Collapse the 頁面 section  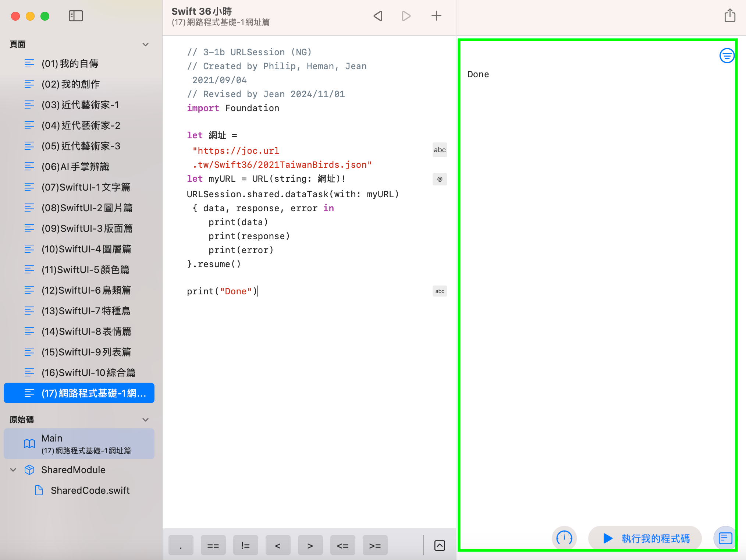coord(146,45)
